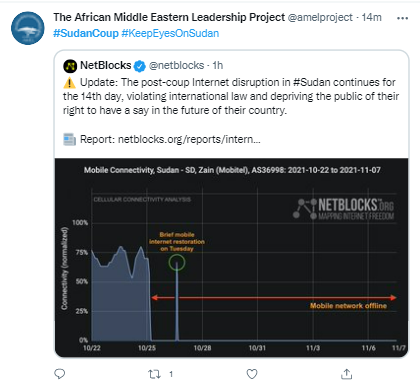Screen dimensions: 420x390
Task: Click the @amelproject handle
Action: (320, 17)
